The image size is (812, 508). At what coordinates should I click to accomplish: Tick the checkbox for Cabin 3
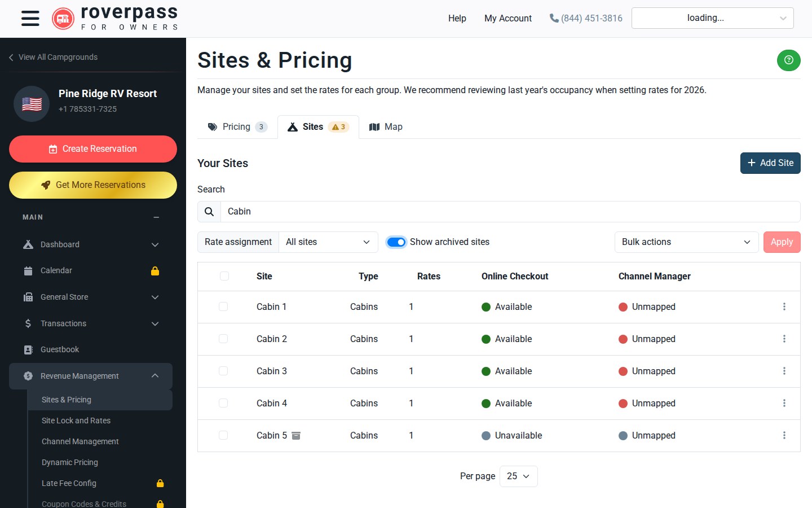[x=223, y=371]
